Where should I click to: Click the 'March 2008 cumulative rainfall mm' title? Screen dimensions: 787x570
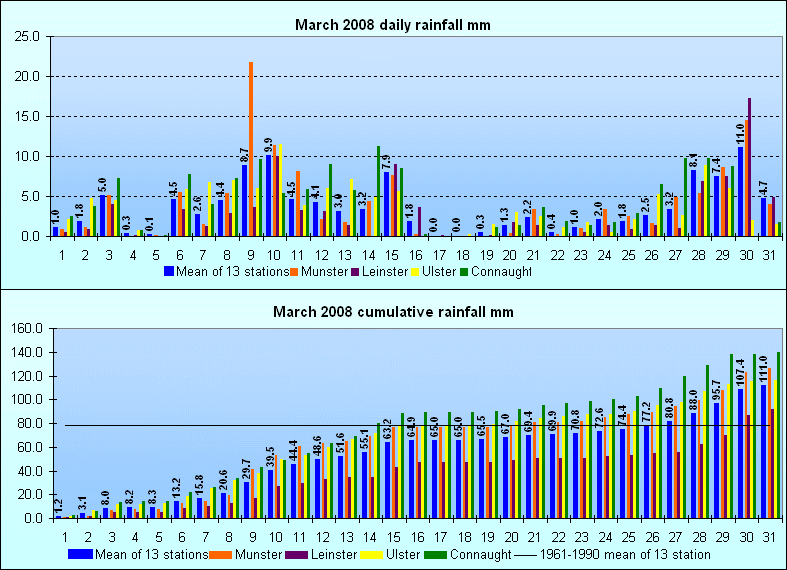point(393,312)
